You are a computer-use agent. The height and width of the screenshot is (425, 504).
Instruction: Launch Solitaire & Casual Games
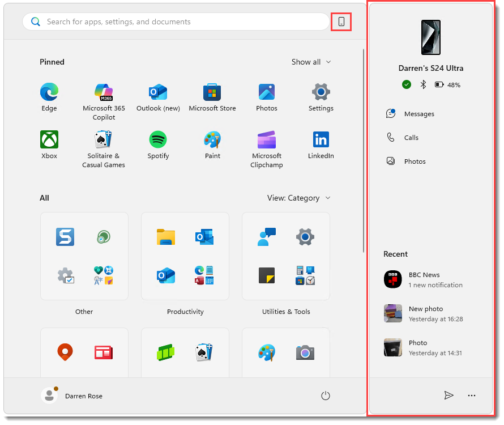pos(104,139)
